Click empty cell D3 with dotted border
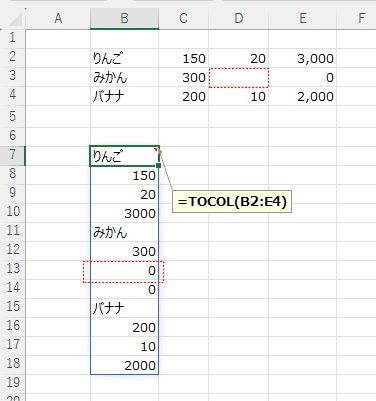Screen dimensions: 376x401 click(239, 78)
